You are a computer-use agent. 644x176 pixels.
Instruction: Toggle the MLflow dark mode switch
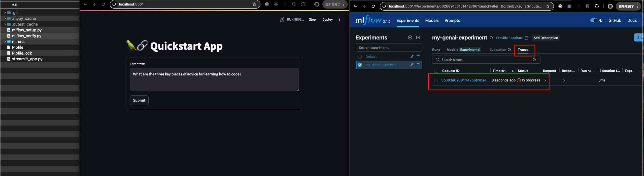[594, 20]
